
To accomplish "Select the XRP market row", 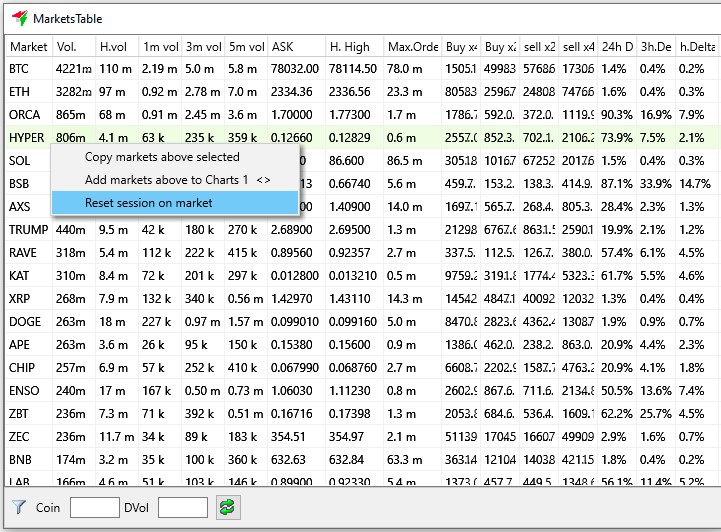I will (20, 299).
